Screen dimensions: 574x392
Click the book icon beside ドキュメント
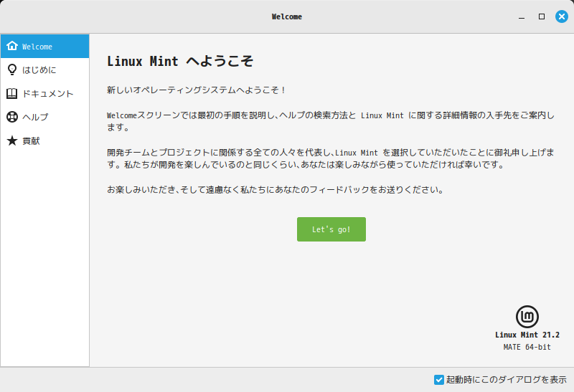pos(12,94)
